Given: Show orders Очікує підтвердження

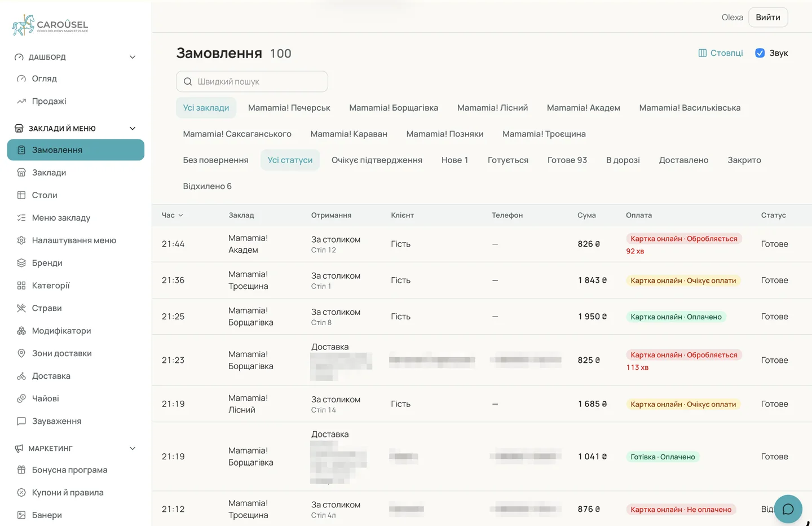Looking at the screenshot, I should [377, 160].
